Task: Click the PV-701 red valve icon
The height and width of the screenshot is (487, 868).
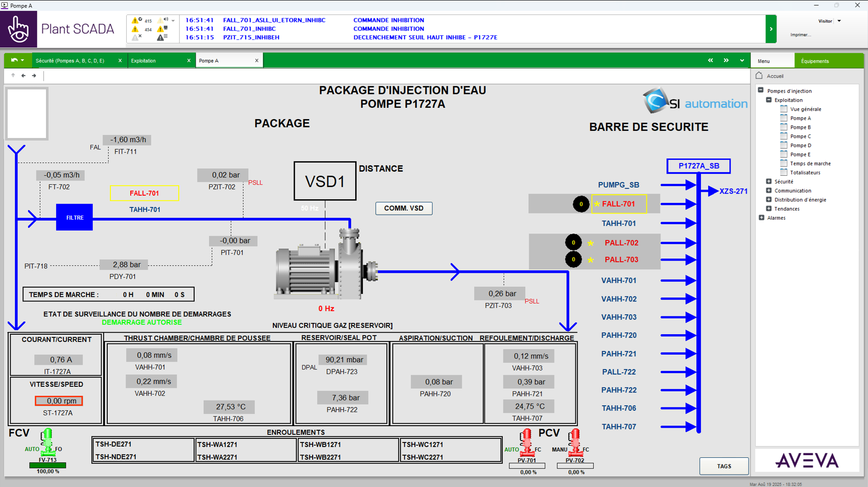Action: pyautogui.click(x=526, y=443)
